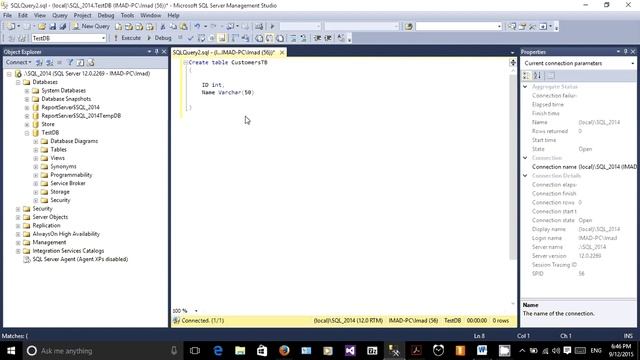Click the Filter funnel icon
Viewport: 640px width, 360px height.
(x=70, y=62)
